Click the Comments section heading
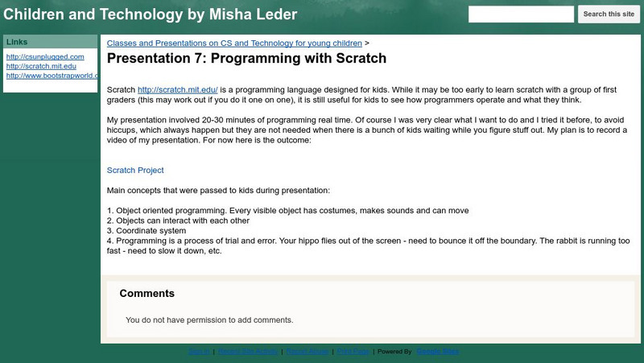The width and height of the screenshot is (644, 363). pyautogui.click(x=147, y=294)
